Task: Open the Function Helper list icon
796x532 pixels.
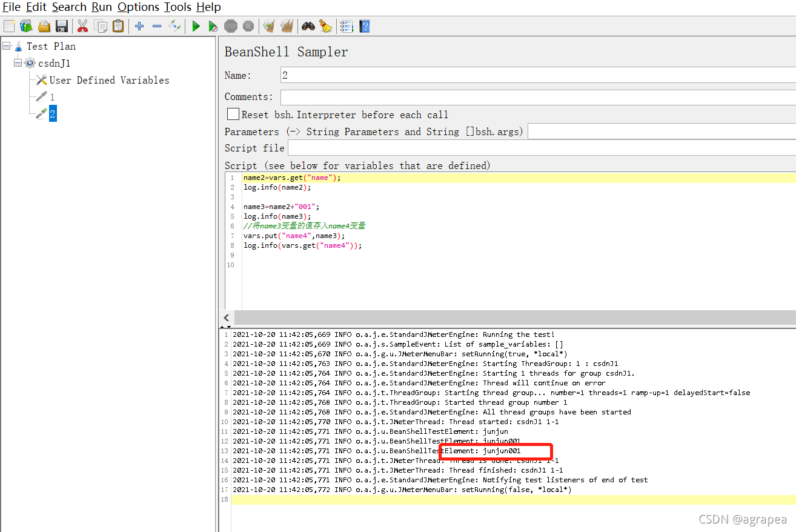Action: 347,26
